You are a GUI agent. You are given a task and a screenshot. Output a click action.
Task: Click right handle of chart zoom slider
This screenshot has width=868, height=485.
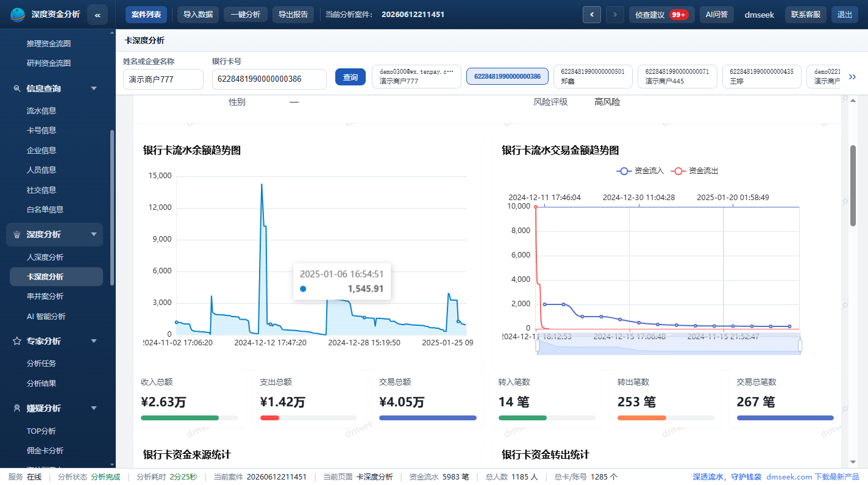[800, 346]
